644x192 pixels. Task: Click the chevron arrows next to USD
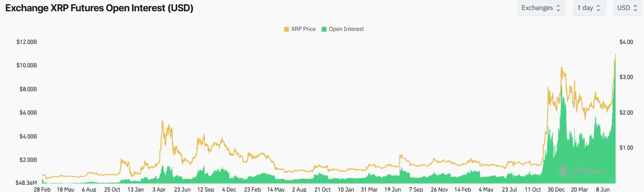635,8
